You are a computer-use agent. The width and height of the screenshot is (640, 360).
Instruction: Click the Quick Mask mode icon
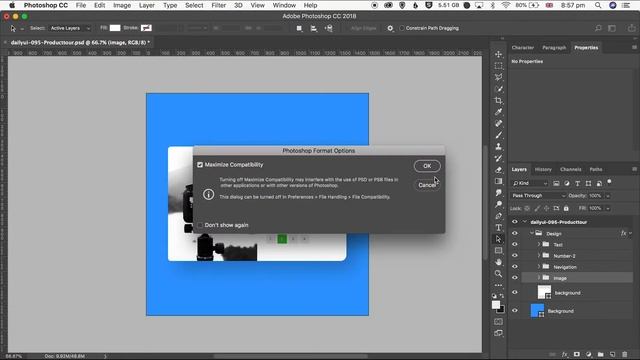pyautogui.click(x=498, y=322)
